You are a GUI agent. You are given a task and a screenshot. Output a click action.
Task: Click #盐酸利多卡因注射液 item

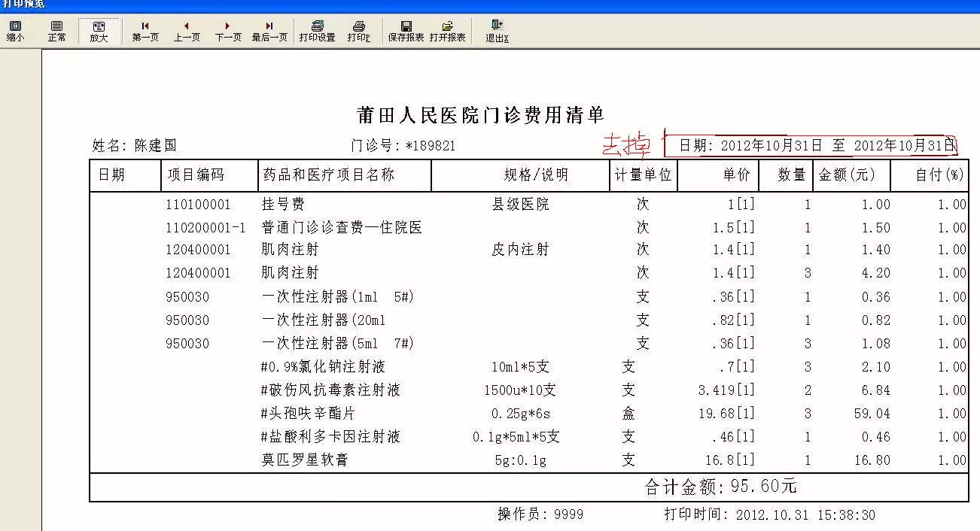click(330, 437)
